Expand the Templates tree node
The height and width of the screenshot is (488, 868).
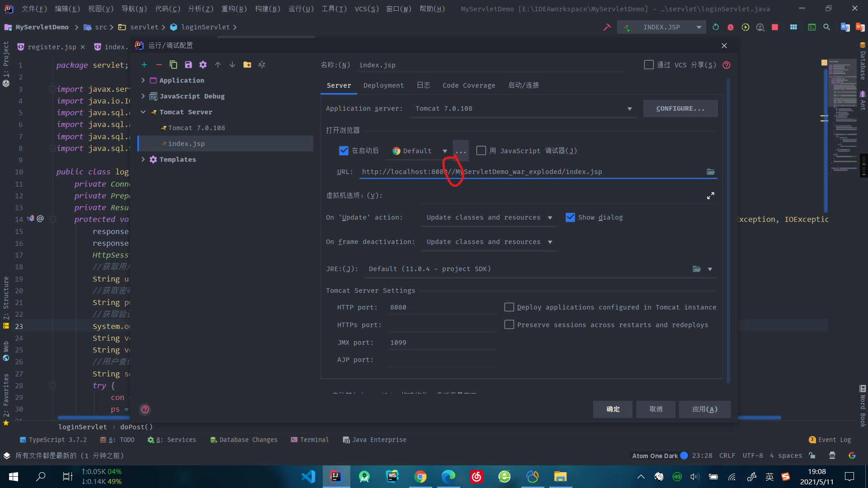click(143, 160)
